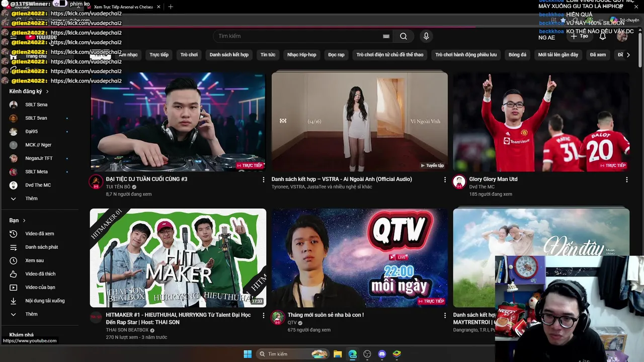Open the TUI TÊN BÔ channel name link
The height and width of the screenshot is (362, 644).
coord(118,187)
